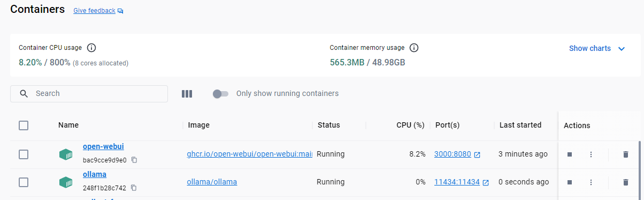Open more actions for open-webui
This screenshot has width=644, height=200.
coord(591,154)
